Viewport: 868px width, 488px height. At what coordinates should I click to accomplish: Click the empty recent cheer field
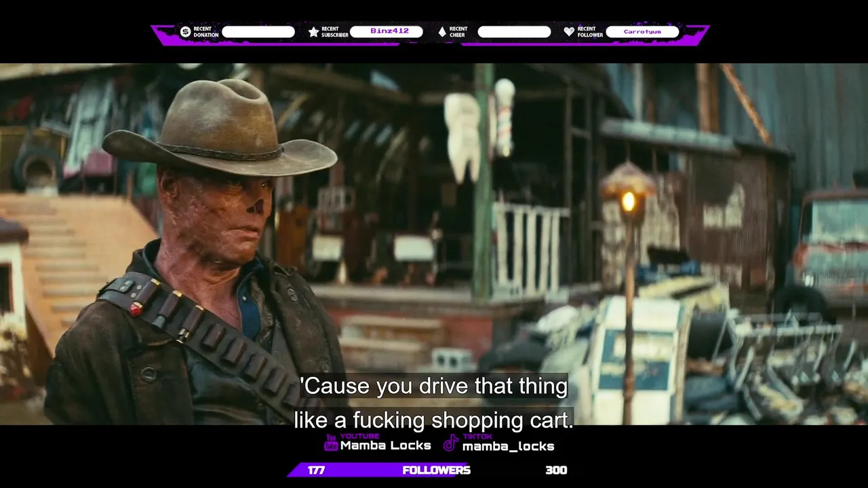tap(514, 32)
